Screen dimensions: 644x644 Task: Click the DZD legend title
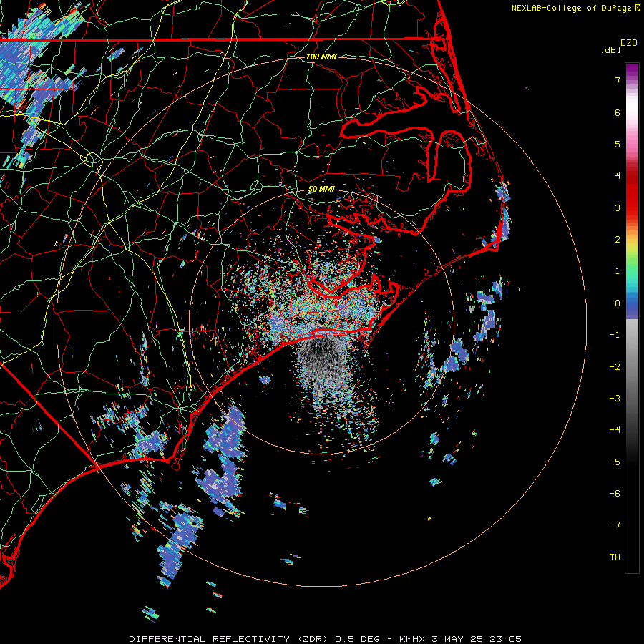(x=629, y=43)
